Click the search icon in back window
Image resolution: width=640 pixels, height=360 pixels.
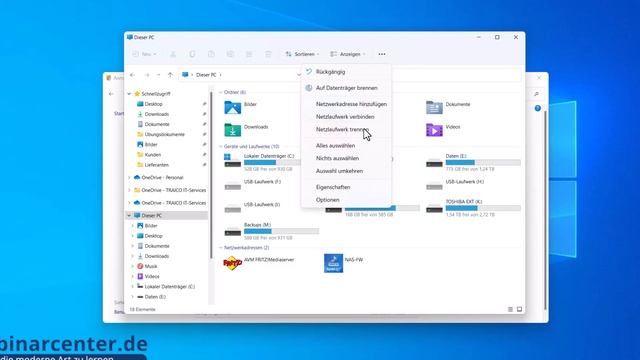click(x=536, y=94)
